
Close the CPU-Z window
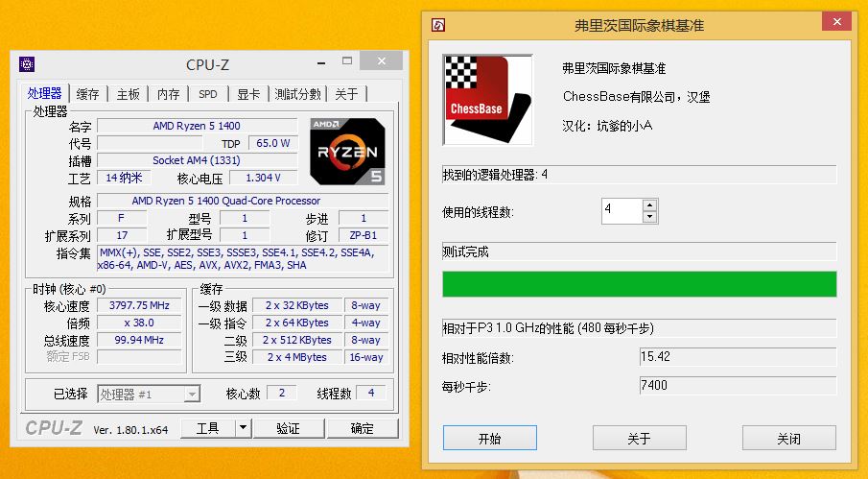point(382,60)
